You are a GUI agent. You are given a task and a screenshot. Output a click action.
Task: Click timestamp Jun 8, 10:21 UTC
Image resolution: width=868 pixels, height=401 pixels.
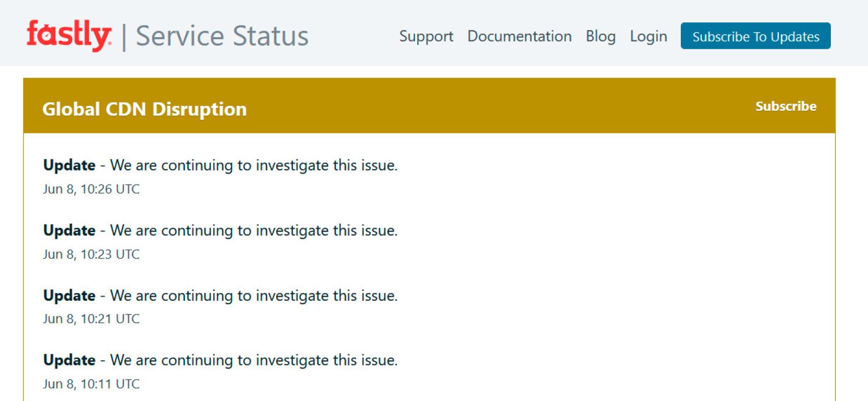coord(91,319)
